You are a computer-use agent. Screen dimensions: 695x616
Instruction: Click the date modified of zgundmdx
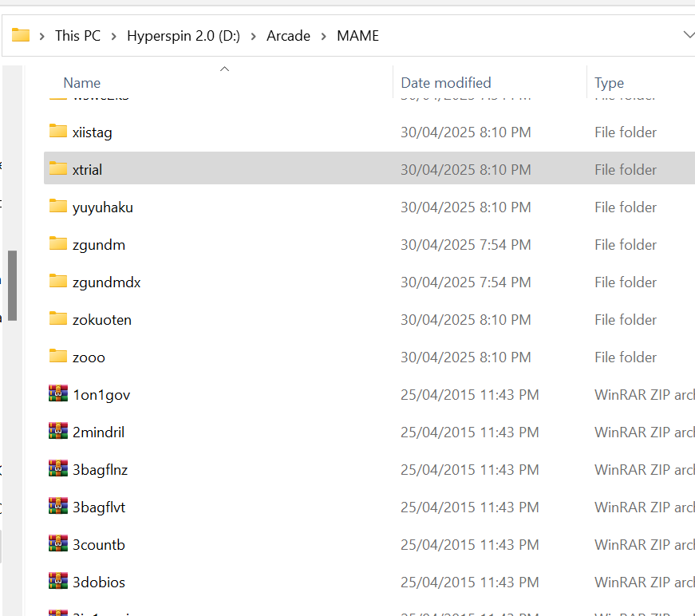[466, 282]
